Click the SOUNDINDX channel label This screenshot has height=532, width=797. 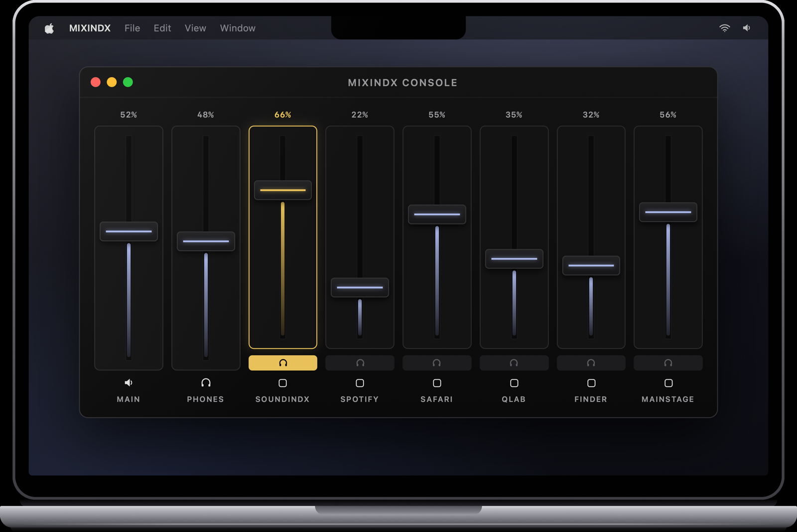pos(282,399)
